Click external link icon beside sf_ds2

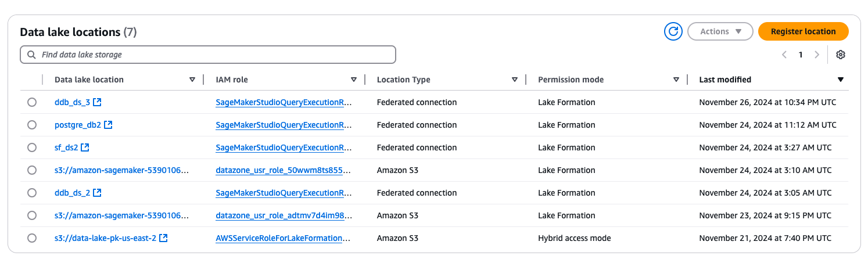click(85, 147)
